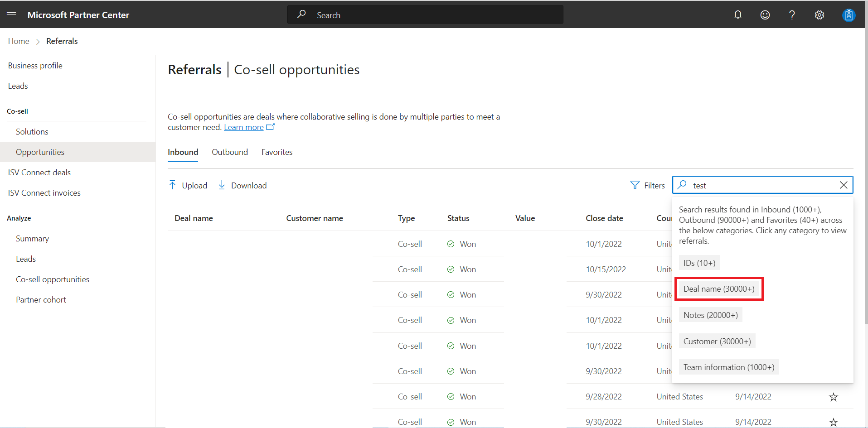Open Co-sell opportunities under Analyze
This screenshot has width=868, height=428.
53,279
